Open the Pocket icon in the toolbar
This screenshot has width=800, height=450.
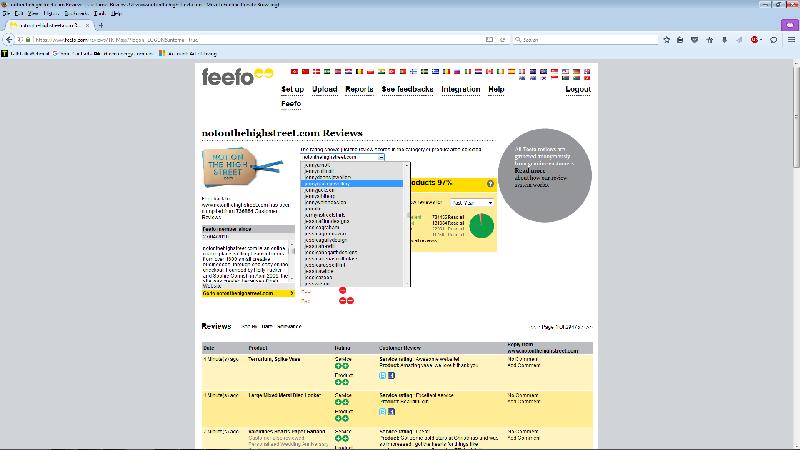tap(694, 39)
